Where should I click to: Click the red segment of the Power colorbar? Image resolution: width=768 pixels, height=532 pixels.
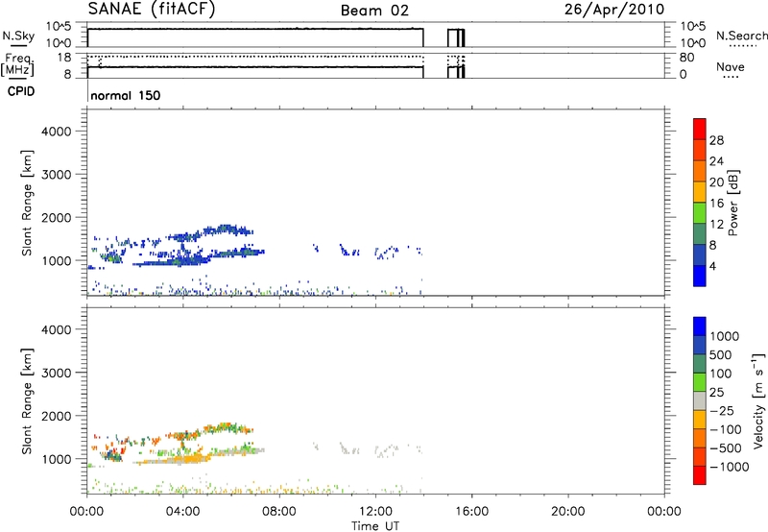click(700, 129)
